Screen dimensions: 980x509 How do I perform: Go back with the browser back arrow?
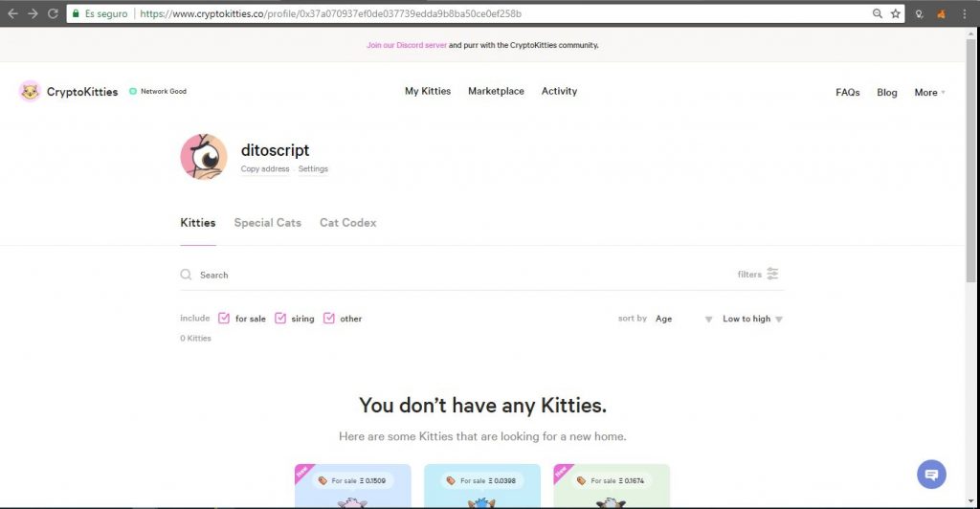pyautogui.click(x=12, y=13)
